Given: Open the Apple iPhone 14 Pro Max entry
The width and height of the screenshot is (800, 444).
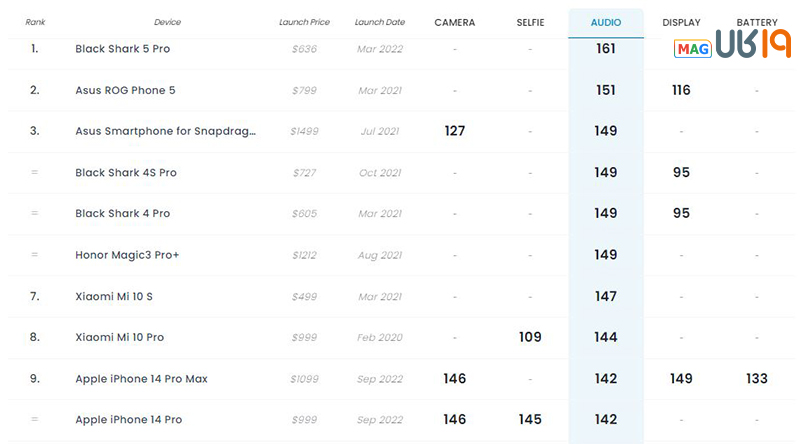Looking at the screenshot, I should click(141, 379).
